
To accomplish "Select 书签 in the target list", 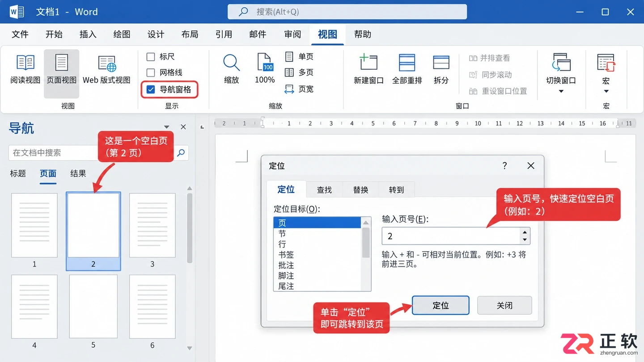I will [317, 255].
